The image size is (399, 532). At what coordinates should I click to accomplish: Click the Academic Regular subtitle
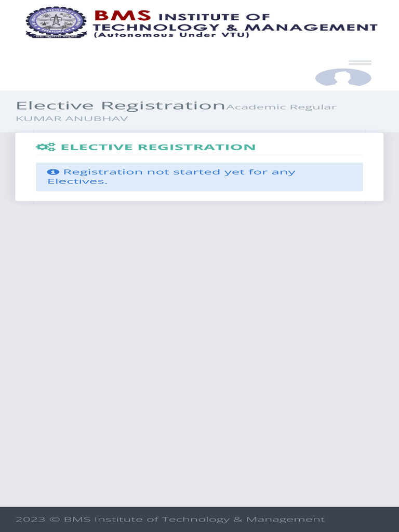pyautogui.click(x=281, y=107)
